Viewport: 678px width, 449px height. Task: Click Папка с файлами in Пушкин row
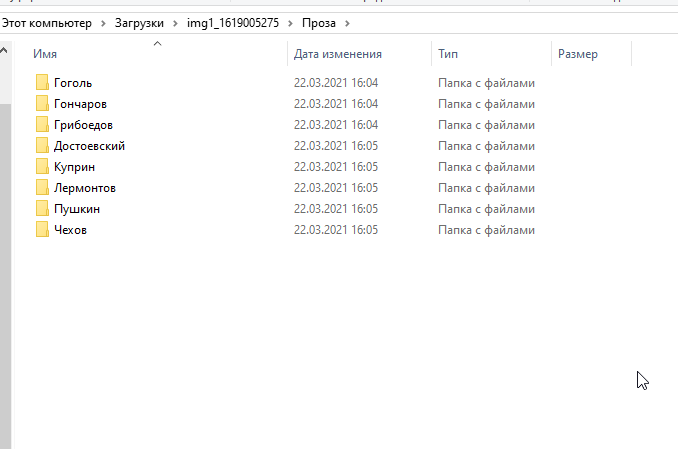[x=486, y=209]
